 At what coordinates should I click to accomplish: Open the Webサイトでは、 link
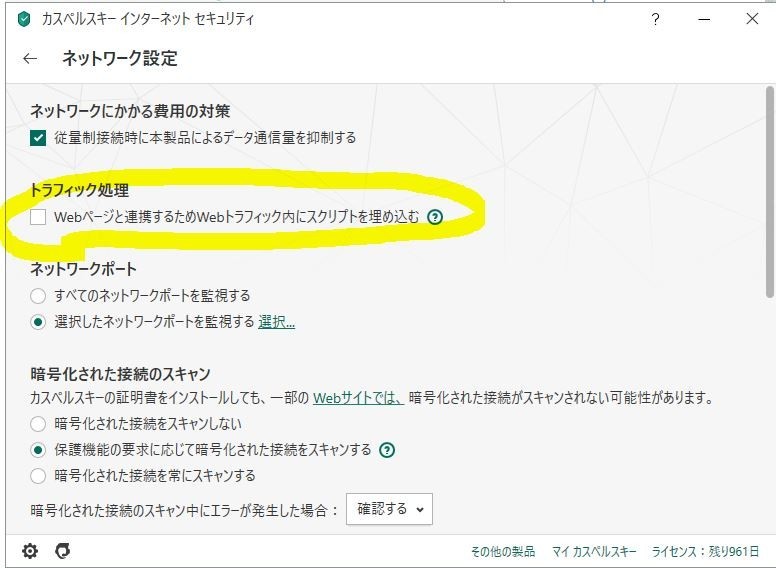[358, 397]
